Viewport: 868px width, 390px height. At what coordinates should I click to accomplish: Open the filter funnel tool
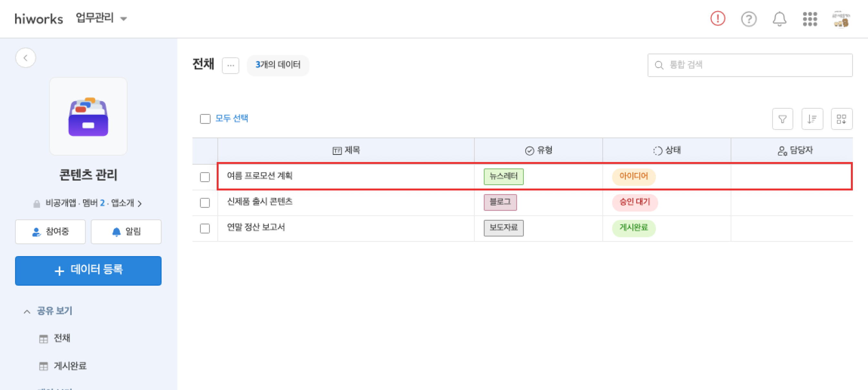tap(782, 119)
